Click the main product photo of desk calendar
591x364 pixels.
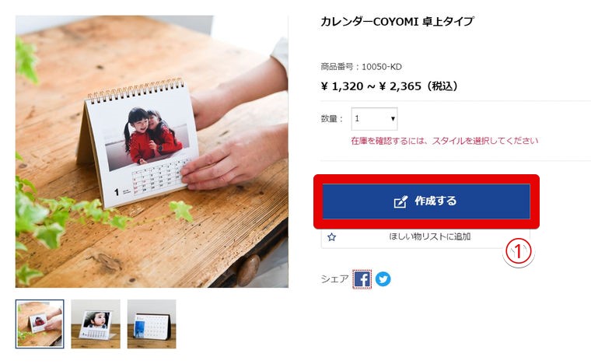(x=152, y=152)
